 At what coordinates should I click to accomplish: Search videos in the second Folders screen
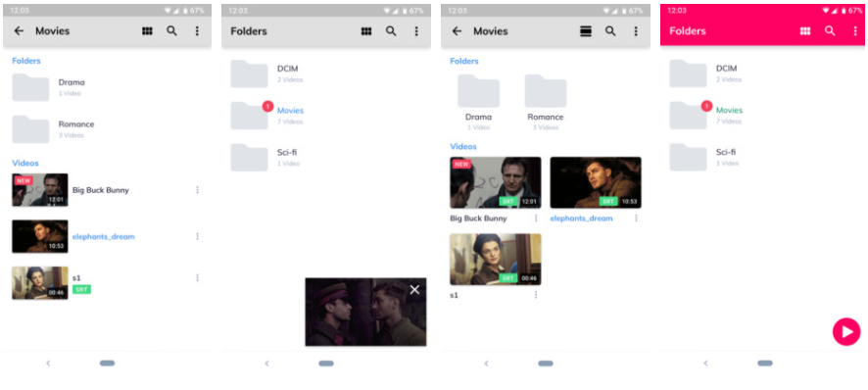(391, 31)
